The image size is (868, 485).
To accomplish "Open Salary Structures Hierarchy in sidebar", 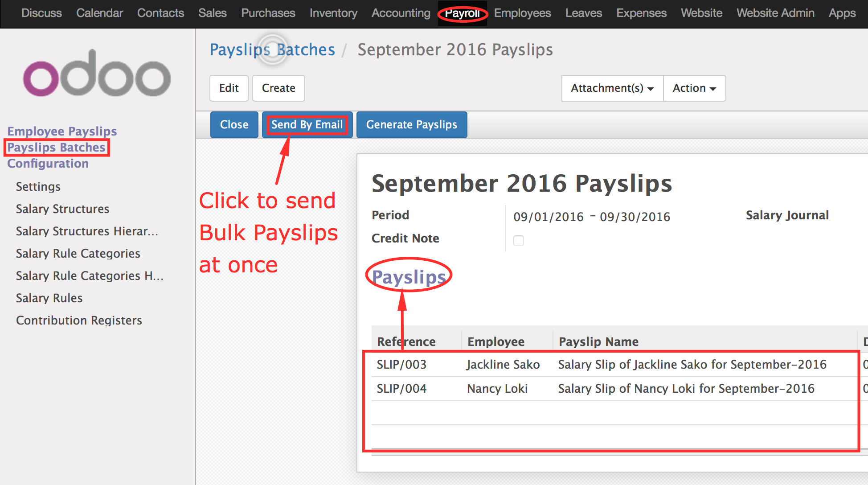I will pyautogui.click(x=87, y=231).
